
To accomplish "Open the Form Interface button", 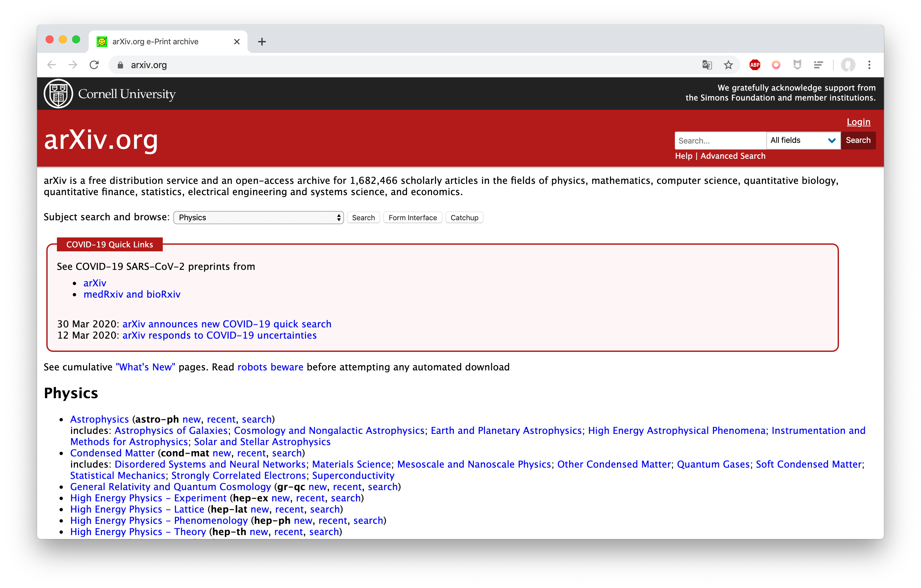I will (413, 218).
